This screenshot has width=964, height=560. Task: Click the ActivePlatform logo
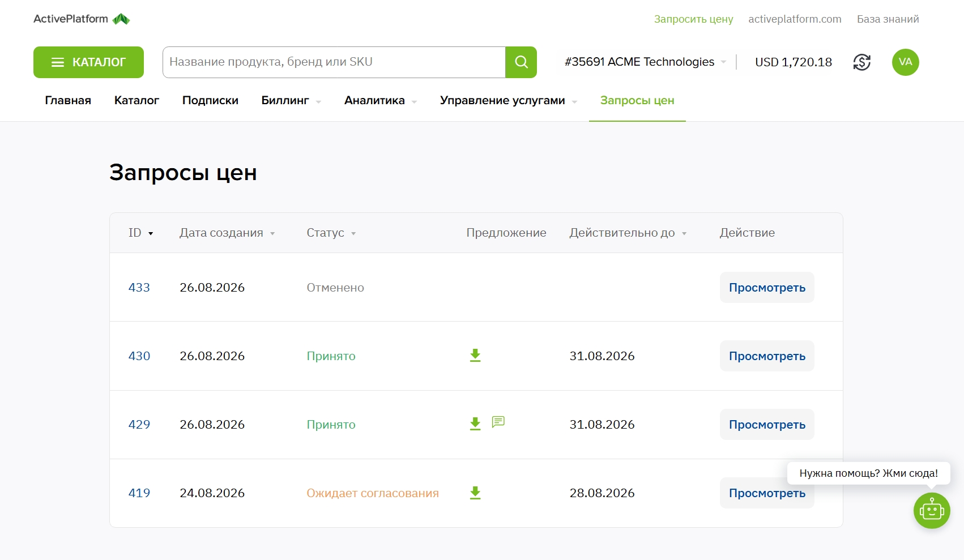tap(82, 19)
